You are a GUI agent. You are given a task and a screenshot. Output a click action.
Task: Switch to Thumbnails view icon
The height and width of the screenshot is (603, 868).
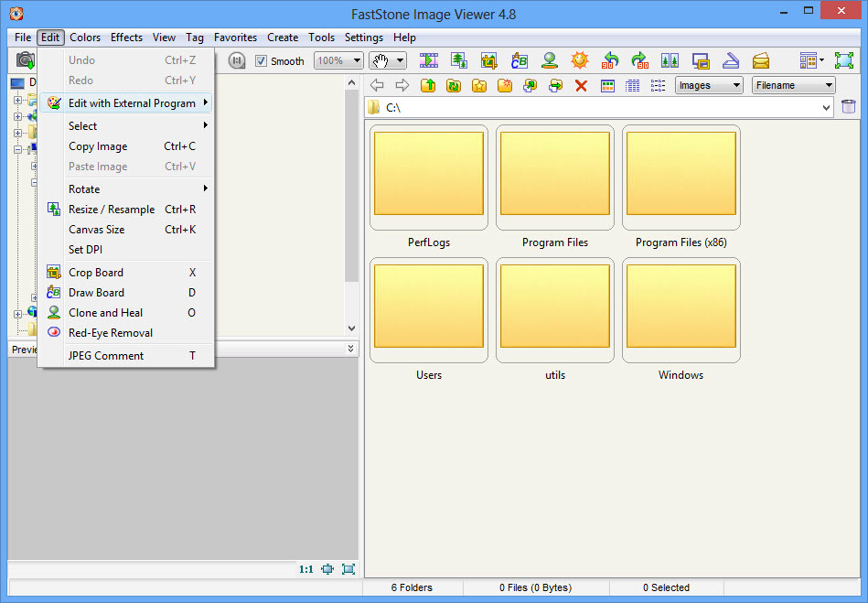607,86
